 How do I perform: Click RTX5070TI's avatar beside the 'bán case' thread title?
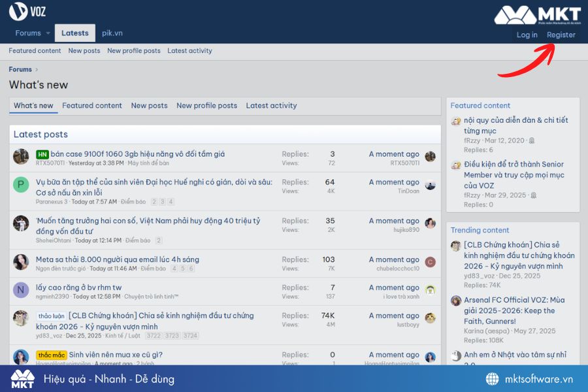21,156
